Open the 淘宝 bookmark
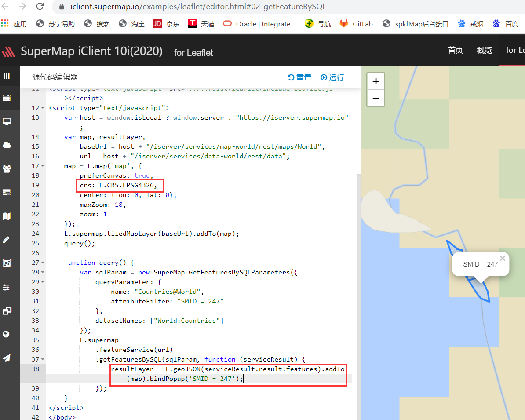This screenshot has width=525, height=420. tap(132, 24)
